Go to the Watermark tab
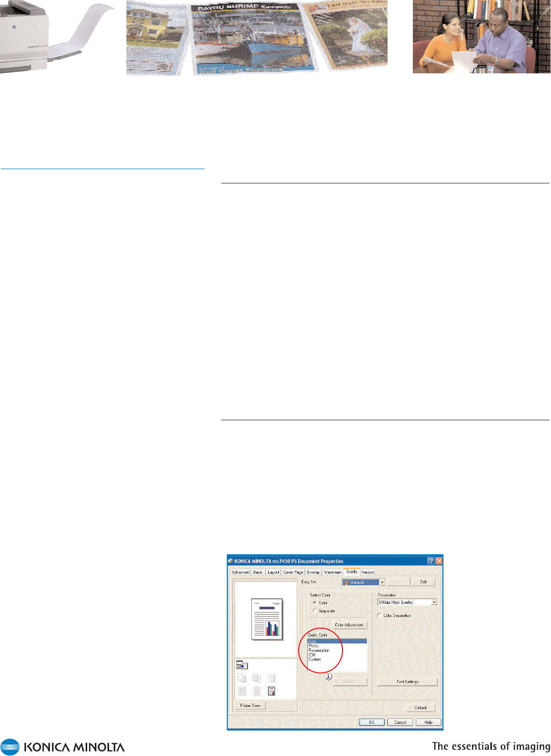 pos(332,572)
